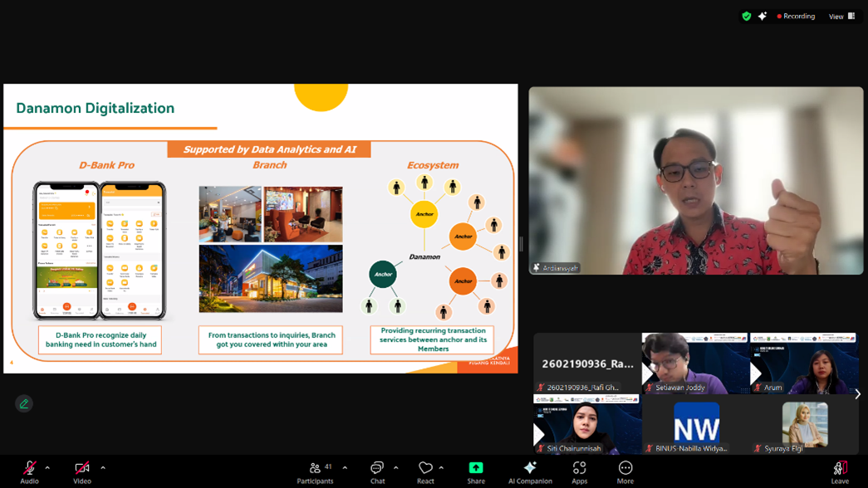This screenshot has width=868, height=488.
Task: Click the 'Branch' heading on the slide
Action: [x=270, y=165]
